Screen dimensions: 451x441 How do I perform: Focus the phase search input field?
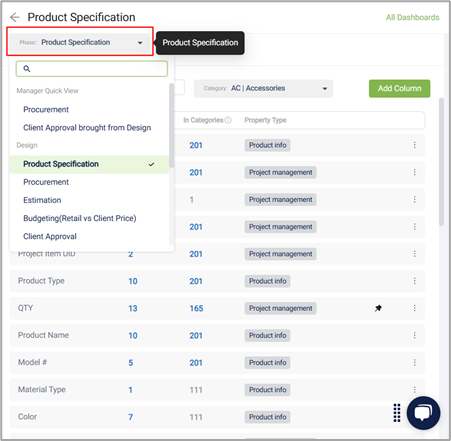click(x=92, y=69)
